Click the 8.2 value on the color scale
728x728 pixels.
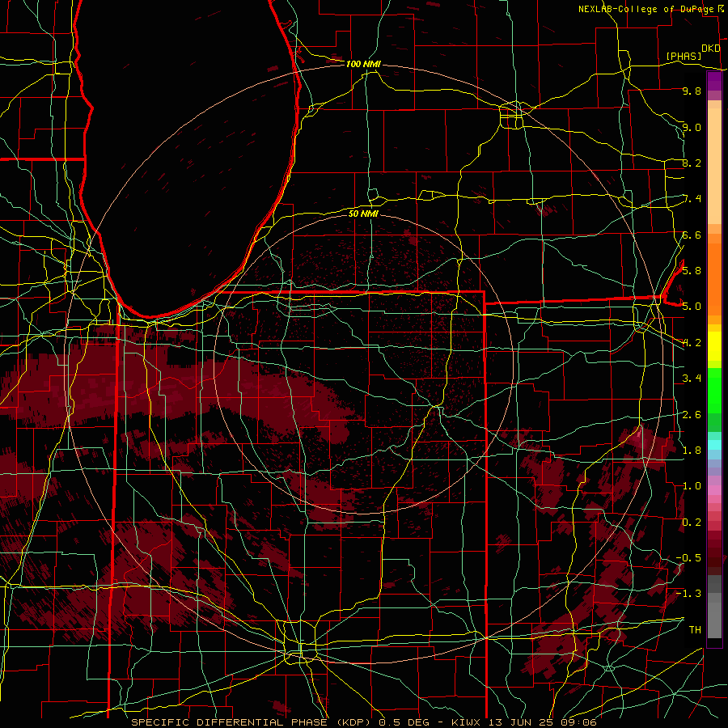(692, 163)
